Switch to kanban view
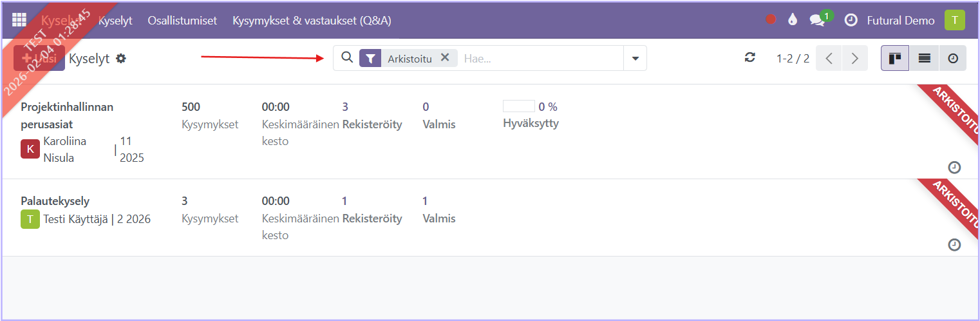The width and height of the screenshot is (980, 321). 895,58
